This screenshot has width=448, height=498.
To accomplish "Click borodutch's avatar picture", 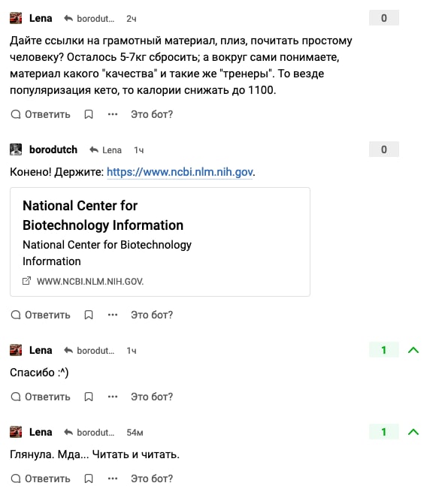I will [16, 149].
